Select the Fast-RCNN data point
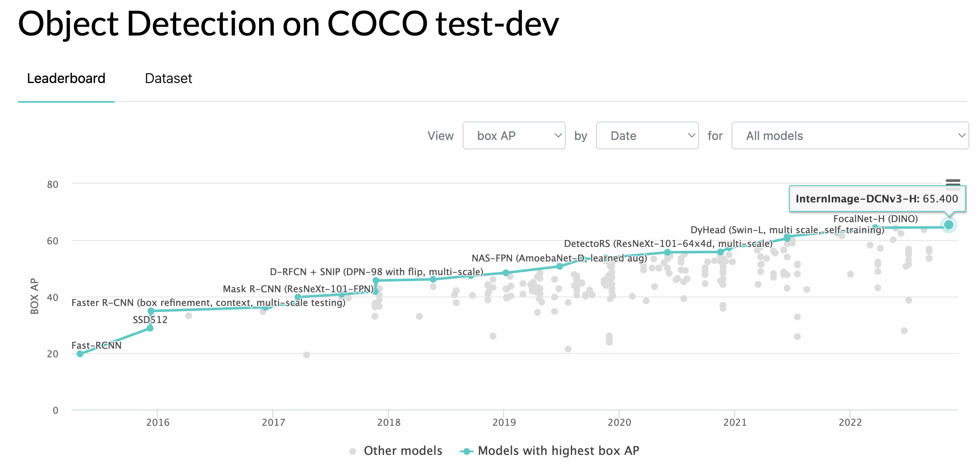Viewport: 980px width, 469px height. tap(80, 353)
